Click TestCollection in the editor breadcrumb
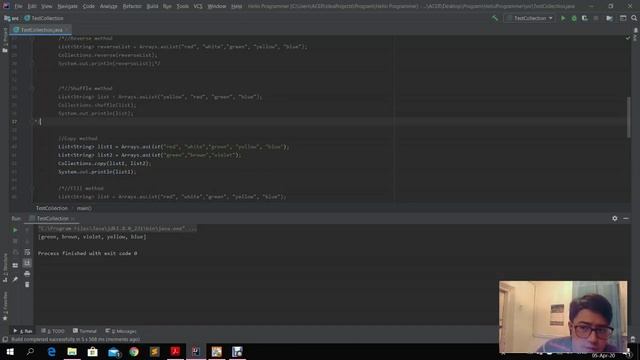640x360 pixels. point(52,208)
